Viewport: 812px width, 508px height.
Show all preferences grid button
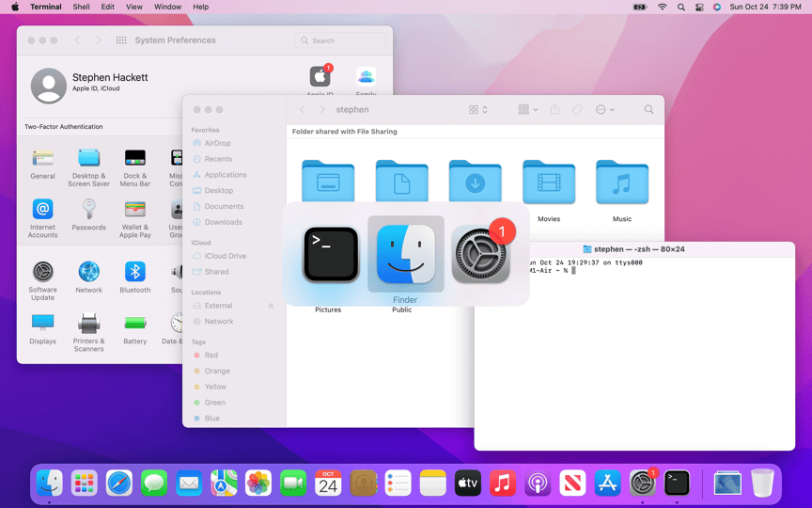point(121,40)
